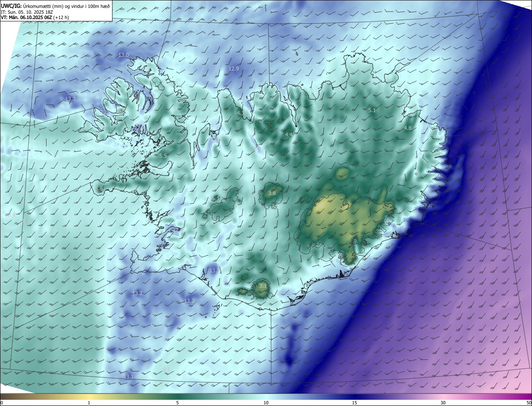Select the initial time line "IT: Sun. 05. 10. 2025 18Z"
This screenshot has width=532, height=406.
tap(27, 12)
